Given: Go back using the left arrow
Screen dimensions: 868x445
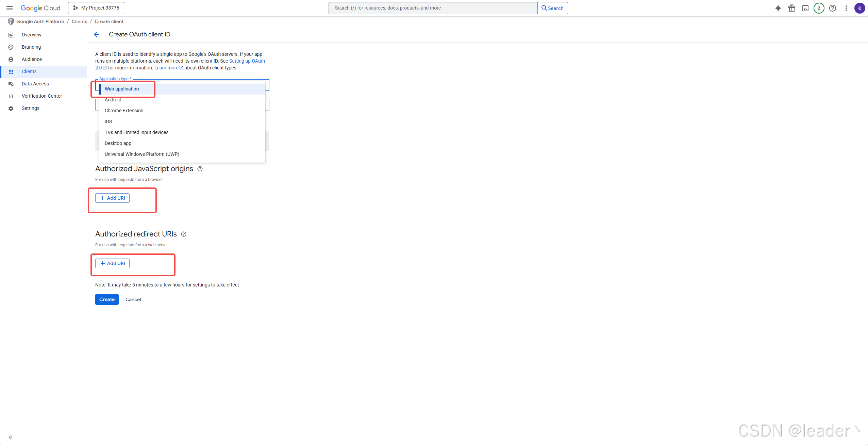Looking at the screenshot, I should tap(97, 34).
